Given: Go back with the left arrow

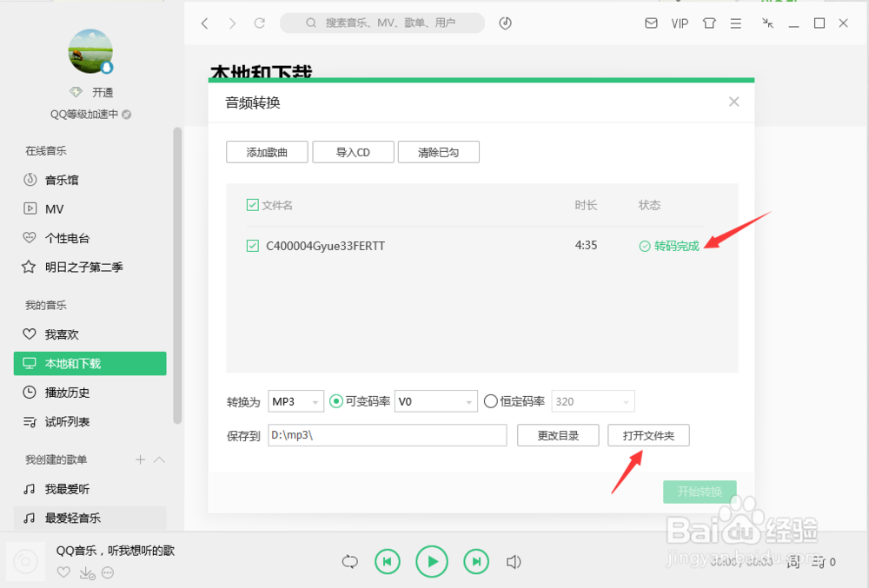Looking at the screenshot, I should (205, 23).
